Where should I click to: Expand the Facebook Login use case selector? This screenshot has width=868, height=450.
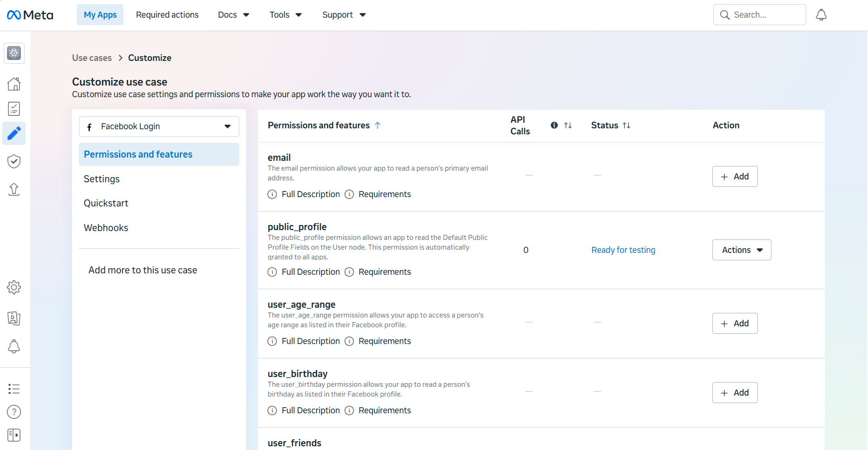click(x=159, y=126)
